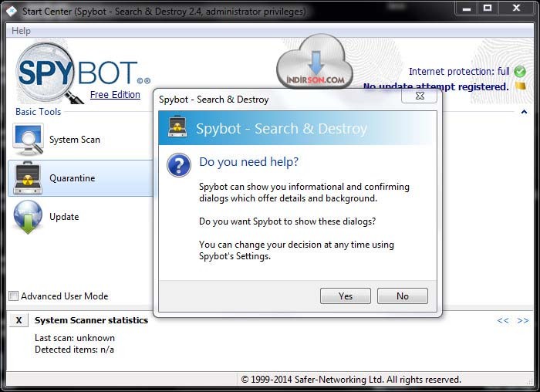540x392 pixels.
Task: Click 'No update attempt registered.' text
Action: coord(436,86)
